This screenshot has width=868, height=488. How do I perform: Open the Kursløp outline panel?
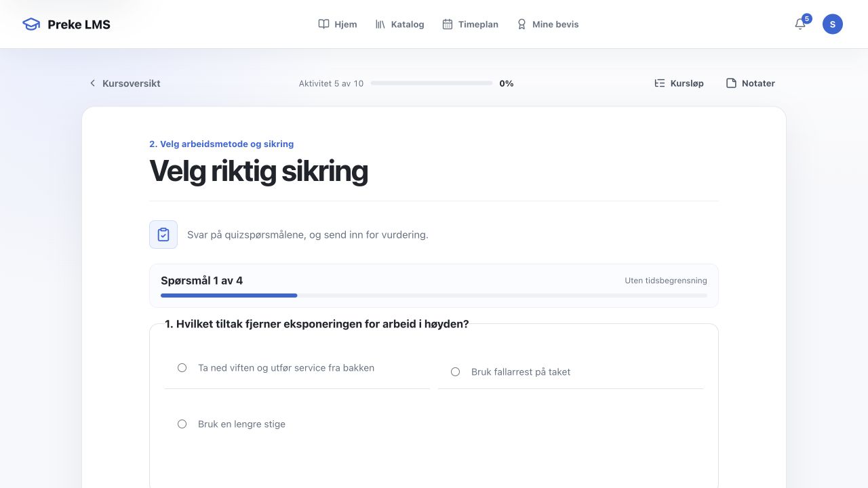coord(679,83)
